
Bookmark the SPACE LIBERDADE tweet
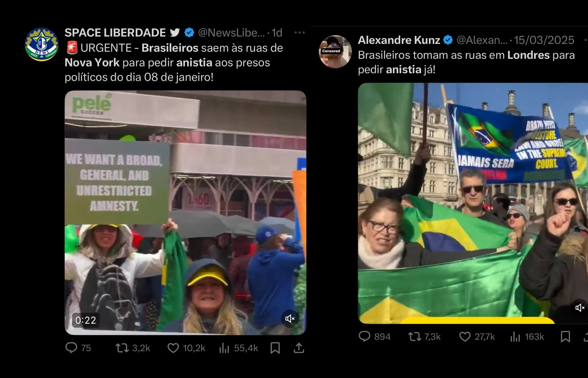click(x=275, y=348)
